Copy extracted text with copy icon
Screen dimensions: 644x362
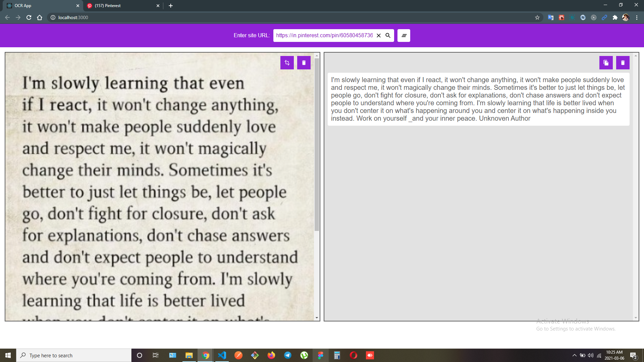click(x=606, y=63)
